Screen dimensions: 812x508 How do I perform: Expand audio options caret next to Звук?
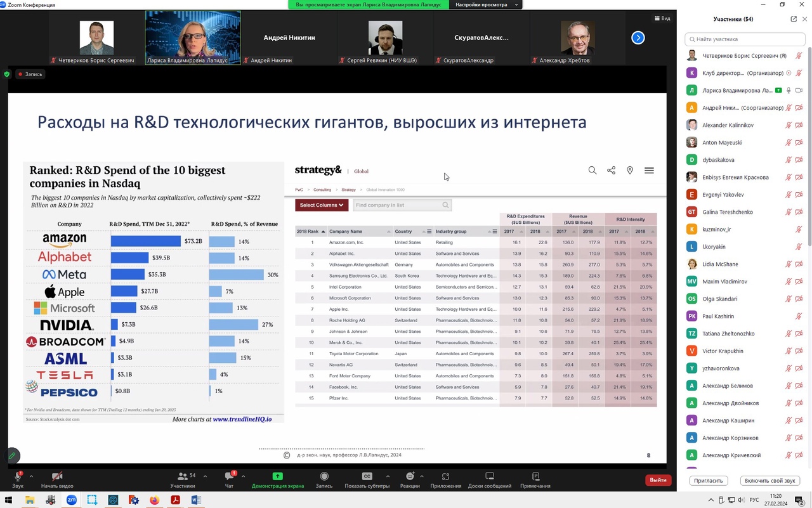(x=31, y=476)
